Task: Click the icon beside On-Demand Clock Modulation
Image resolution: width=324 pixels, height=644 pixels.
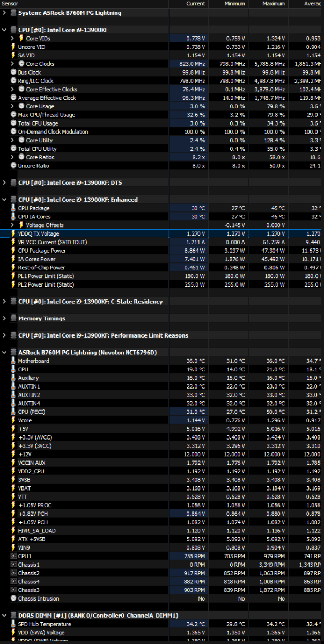Action: pyautogui.click(x=13, y=131)
